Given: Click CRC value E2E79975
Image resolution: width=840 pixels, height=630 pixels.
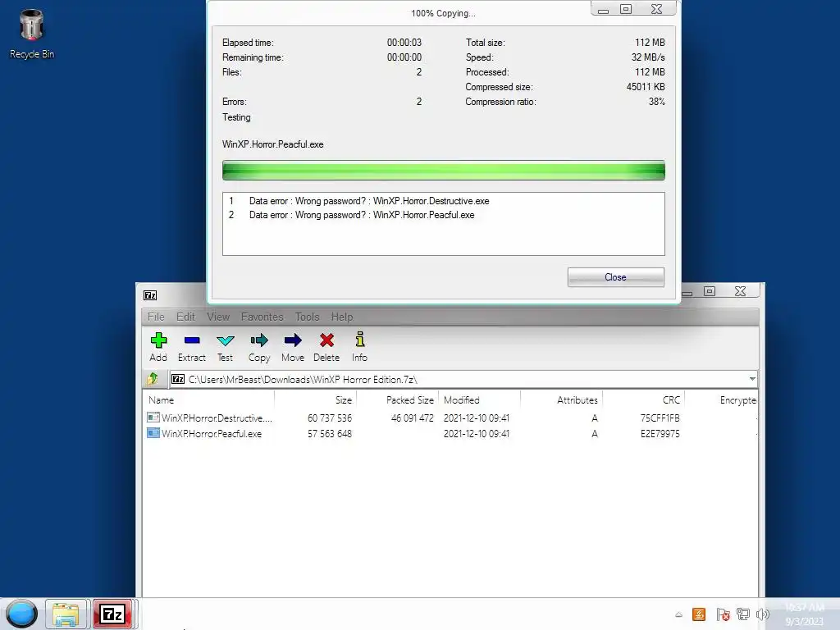Looking at the screenshot, I should 660,433.
